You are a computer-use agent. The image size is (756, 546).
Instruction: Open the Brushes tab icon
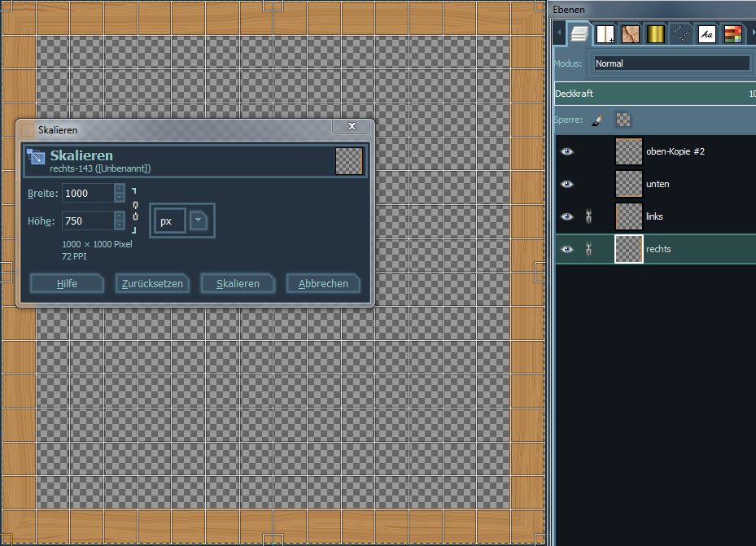(604, 34)
